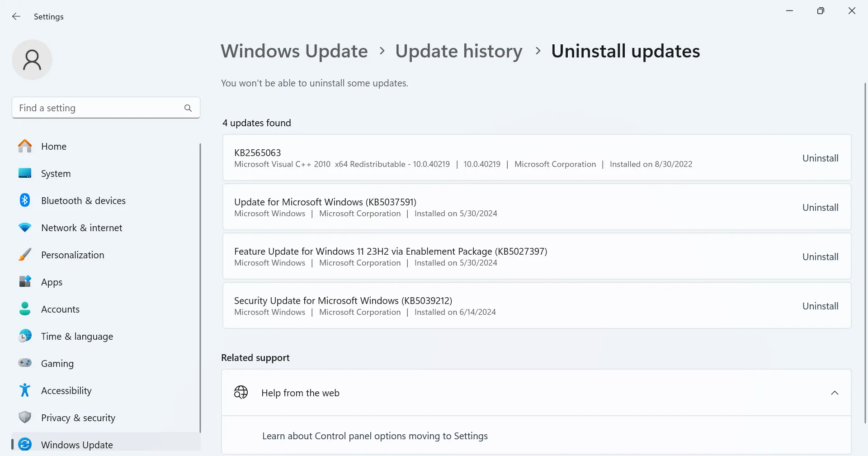This screenshot has width=868, height=456.
Task: Click the Help from the web globe icon
Action: [241, 392]
